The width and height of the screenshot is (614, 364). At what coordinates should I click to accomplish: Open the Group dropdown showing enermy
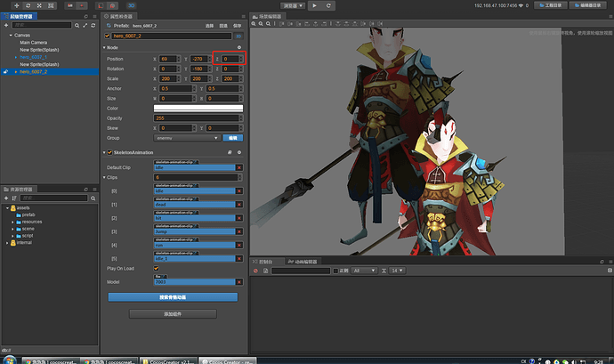click(x=187, y=138)
